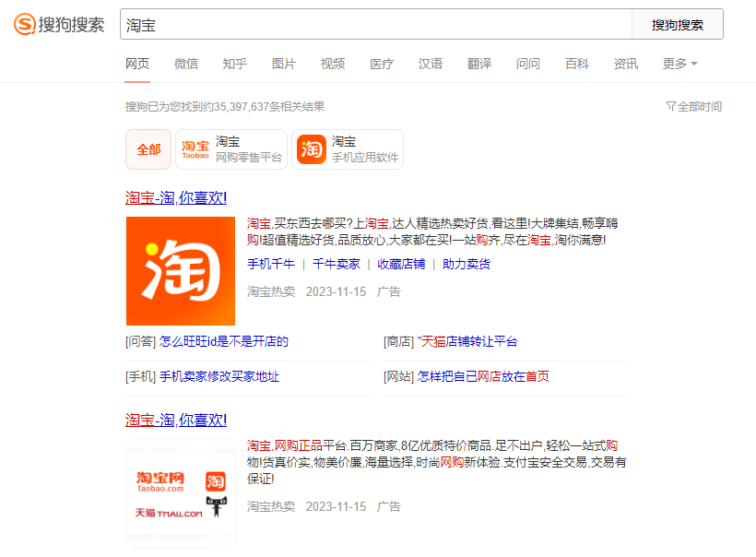Switch to the 资讯 tab
Screen dimensions: 756x557
click(626, 64)
